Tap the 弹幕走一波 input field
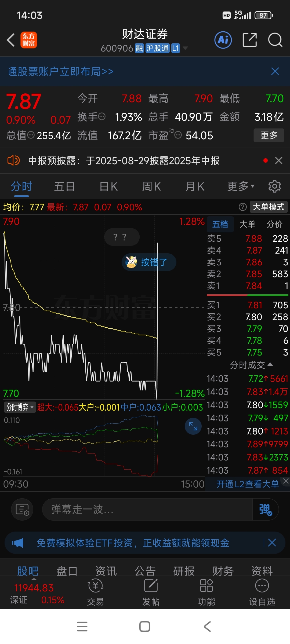Viewport: 290px width, 644px height. 147,509
